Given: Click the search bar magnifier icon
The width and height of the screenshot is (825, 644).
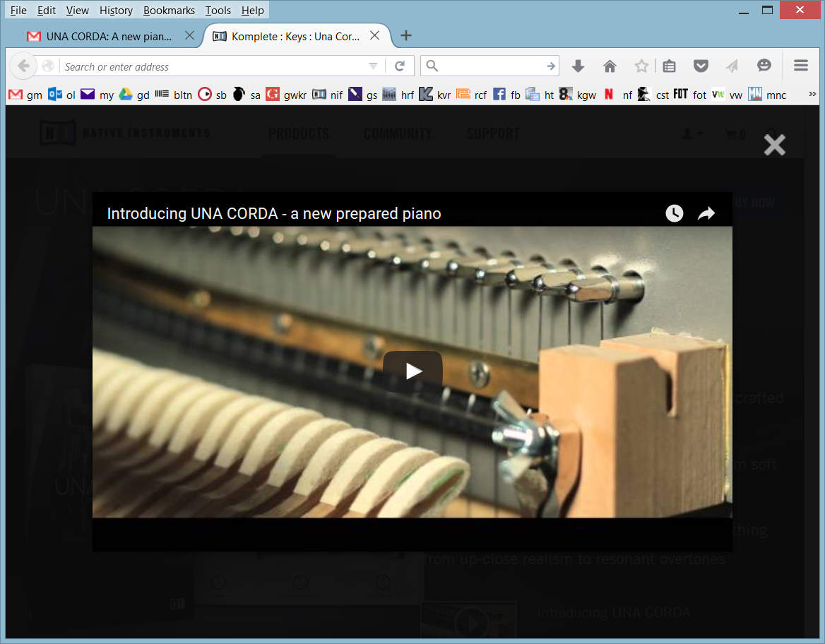Looking at the screenshot, I should [432, 66].
